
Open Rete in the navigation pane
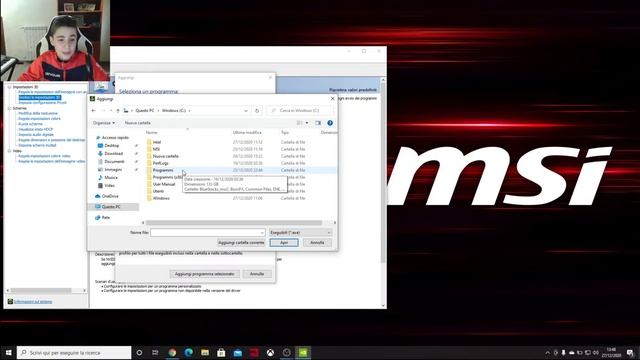105,218
